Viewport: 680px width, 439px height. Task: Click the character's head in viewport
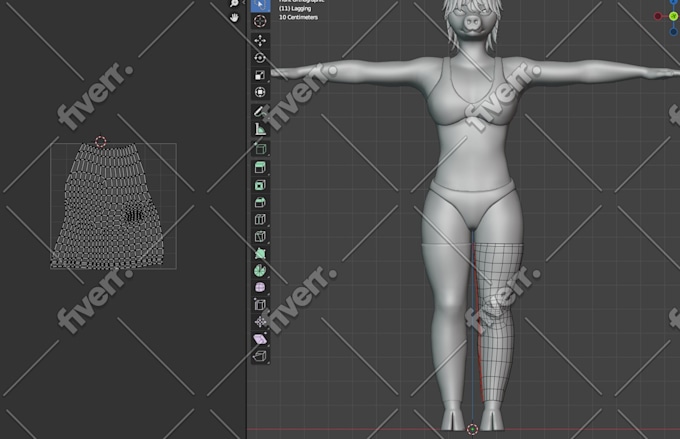click(x=473, y=20)
